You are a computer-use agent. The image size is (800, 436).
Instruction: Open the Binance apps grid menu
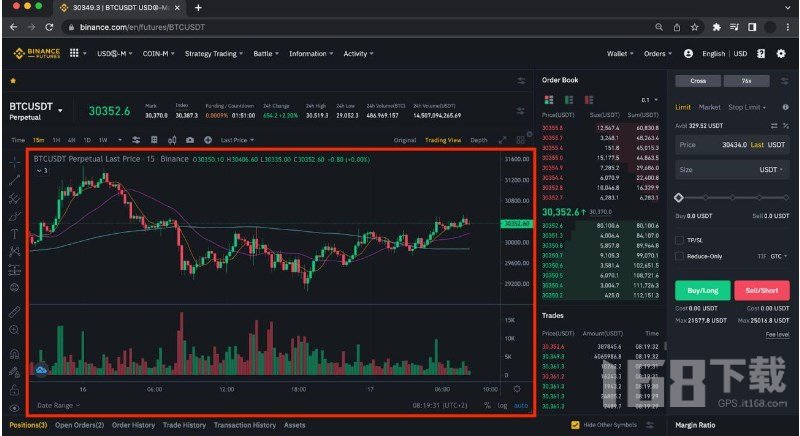[74, 53]
